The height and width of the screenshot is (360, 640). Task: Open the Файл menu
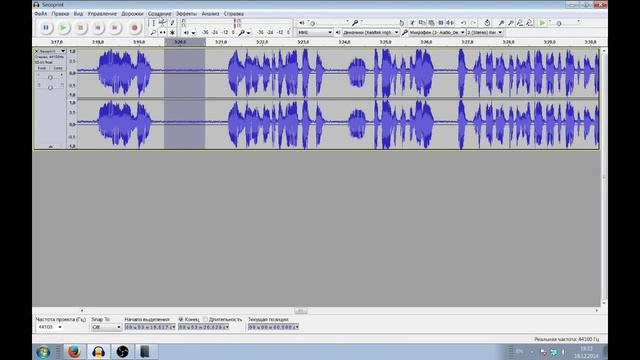click(x=40, y=13)
